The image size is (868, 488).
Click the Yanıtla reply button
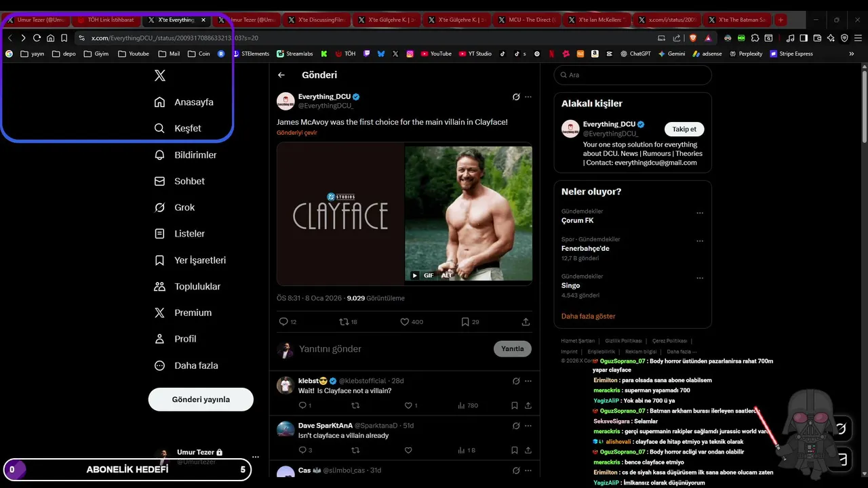[x=513, y=349]
